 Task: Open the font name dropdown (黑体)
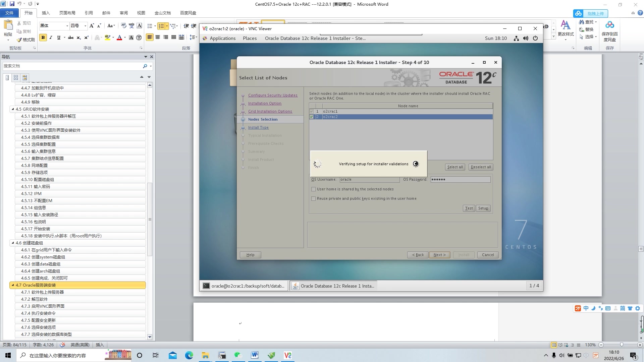click(67, 26)
